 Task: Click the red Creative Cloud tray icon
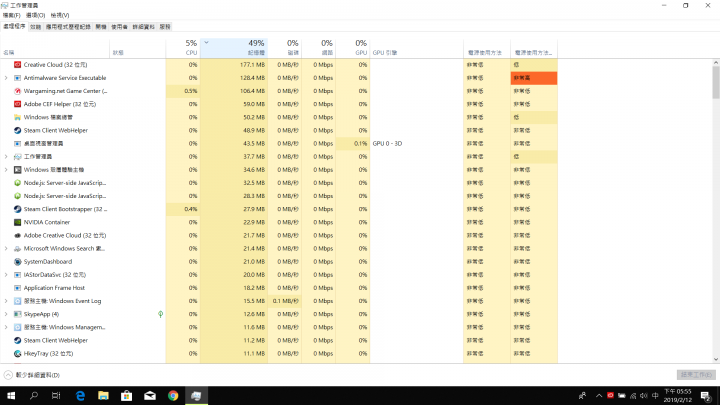tap(610, 395)
